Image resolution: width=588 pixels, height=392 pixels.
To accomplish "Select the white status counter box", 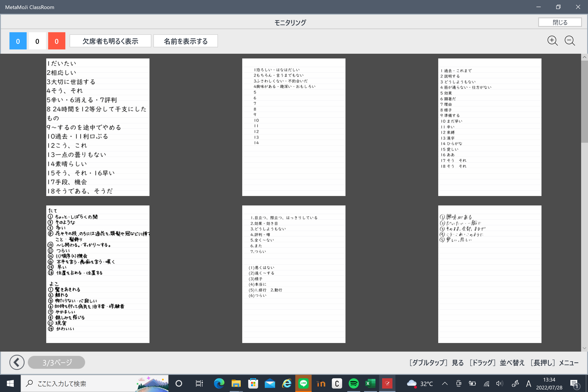I will coord(37,41).
